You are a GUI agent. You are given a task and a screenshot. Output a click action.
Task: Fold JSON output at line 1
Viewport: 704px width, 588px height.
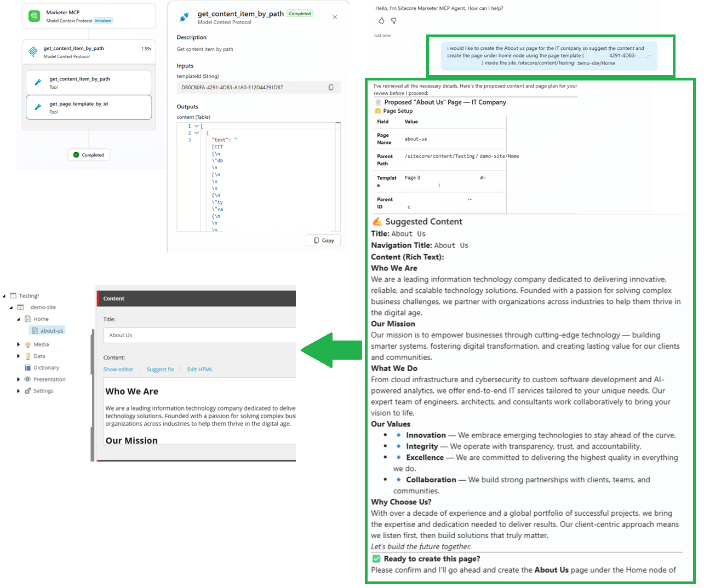[x=197, y=126]
